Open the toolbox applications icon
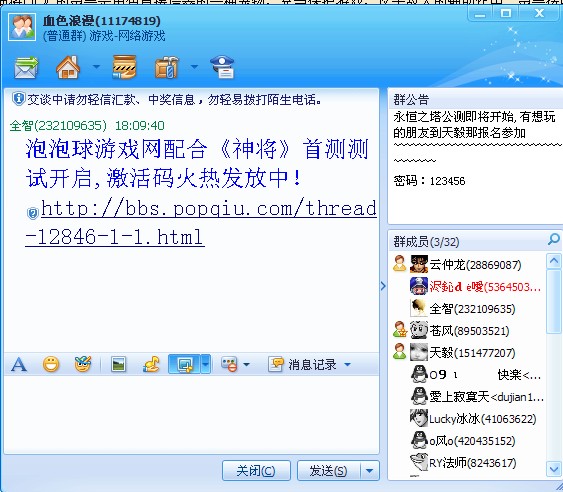 point(167,67)
